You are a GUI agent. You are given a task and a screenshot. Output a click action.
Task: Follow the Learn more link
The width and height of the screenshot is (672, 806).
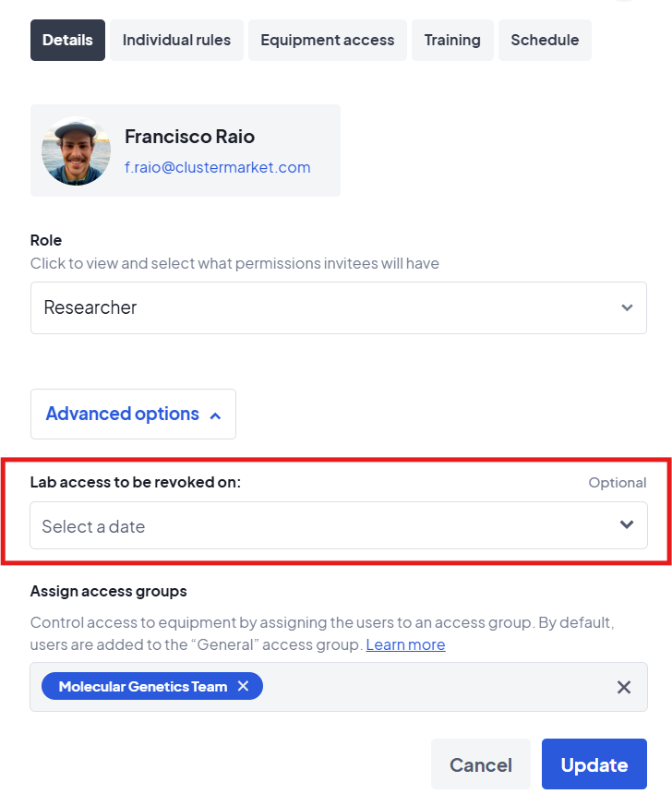pyautogui.click(x=405, y=644)
